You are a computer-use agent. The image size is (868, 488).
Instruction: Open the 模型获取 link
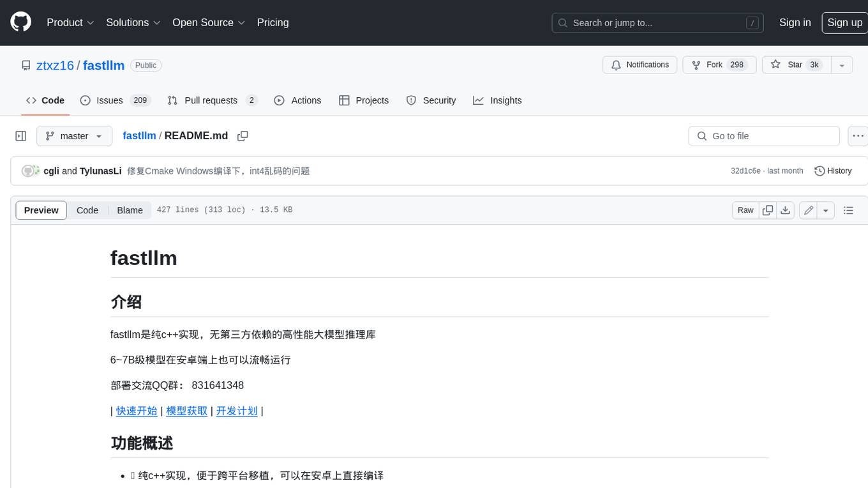tap(187, 411)
